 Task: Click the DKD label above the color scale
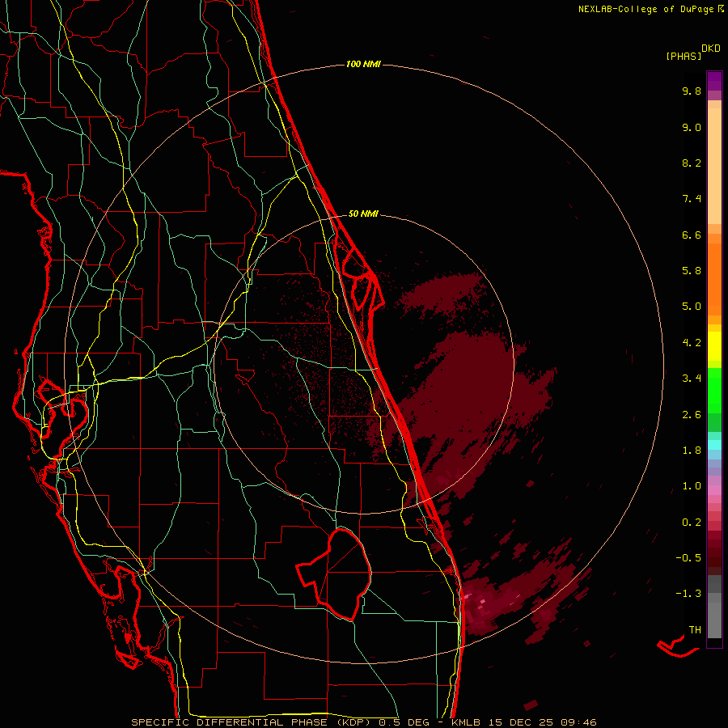coord(710,48)
